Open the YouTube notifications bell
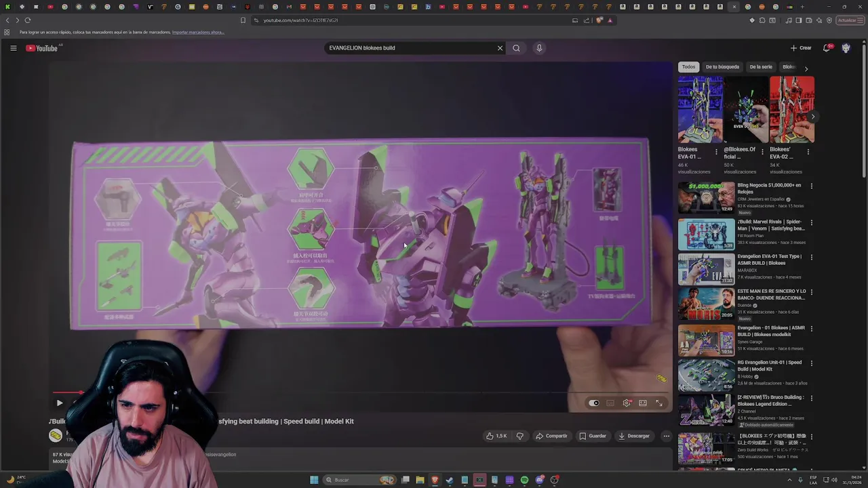Screen dimensions: 868x488 pyautogui.click(x=827, y=48)
